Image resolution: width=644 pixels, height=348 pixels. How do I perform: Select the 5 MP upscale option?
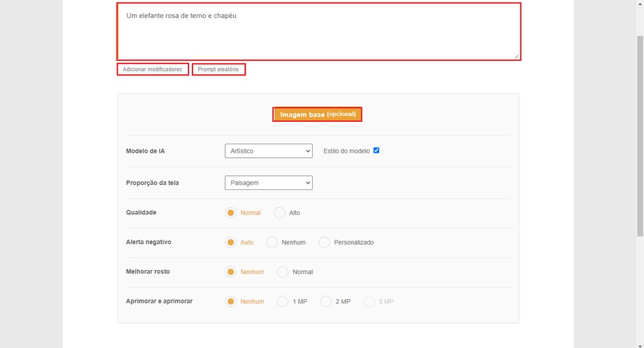point(369,301)
